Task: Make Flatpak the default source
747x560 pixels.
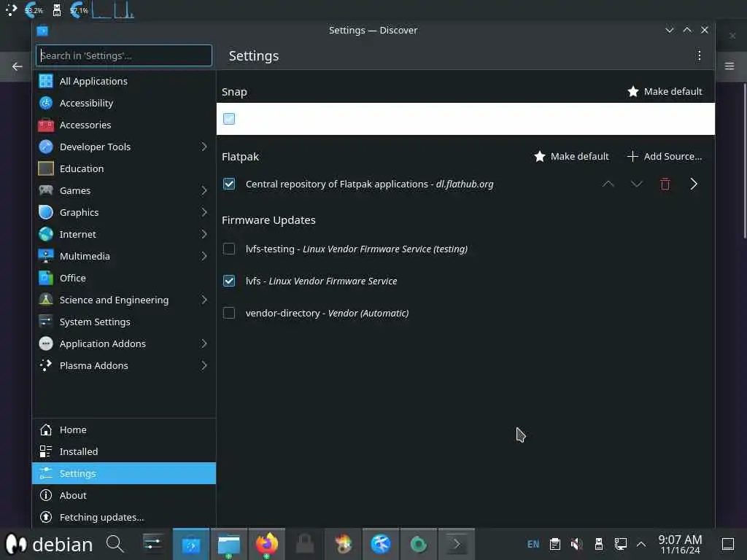Action: tap(571, 156)
